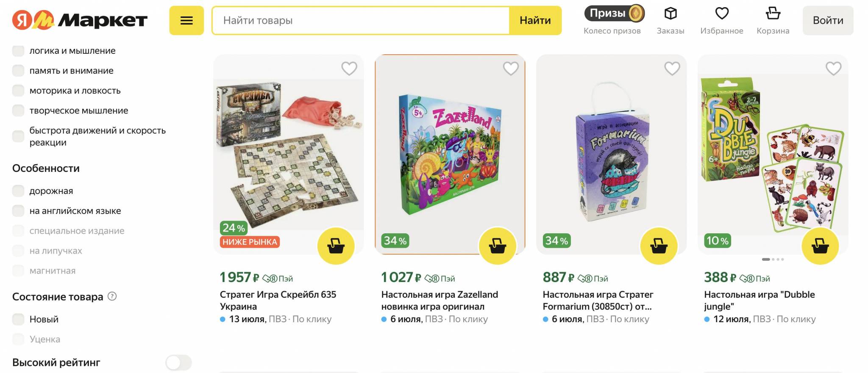Add Zazelland game to favorites with heart
868x373 pixels.
point(510,68)
